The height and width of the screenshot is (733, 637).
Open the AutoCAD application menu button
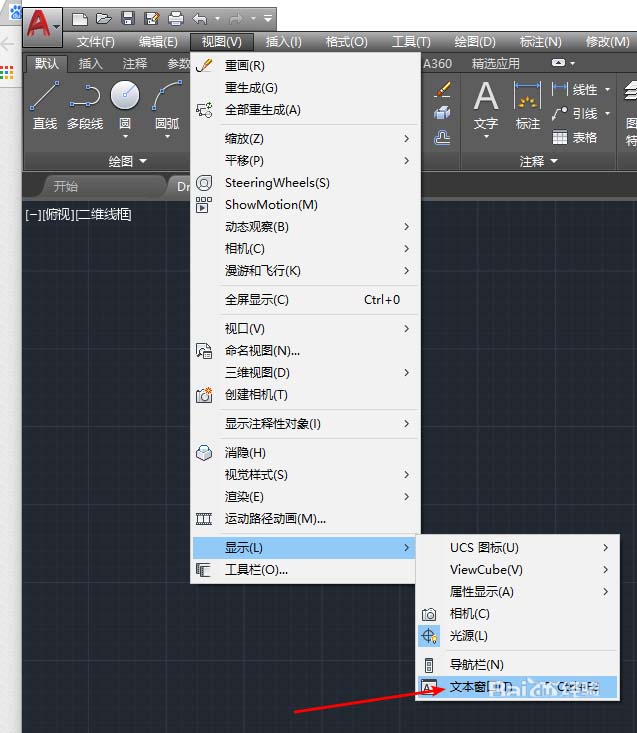(x=43, y=27)
